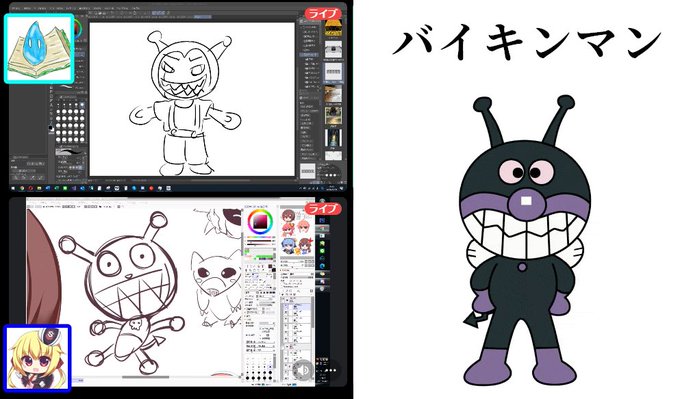This screenshot has width=680, height=399.
Task: Open Chrome from the top stream's taskbar
Action: coord(22,188)
